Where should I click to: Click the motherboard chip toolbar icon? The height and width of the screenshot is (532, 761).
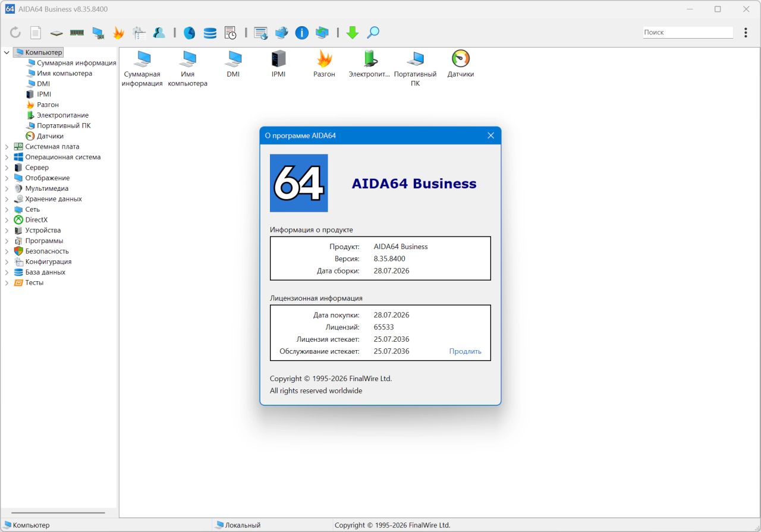point(56,33)
